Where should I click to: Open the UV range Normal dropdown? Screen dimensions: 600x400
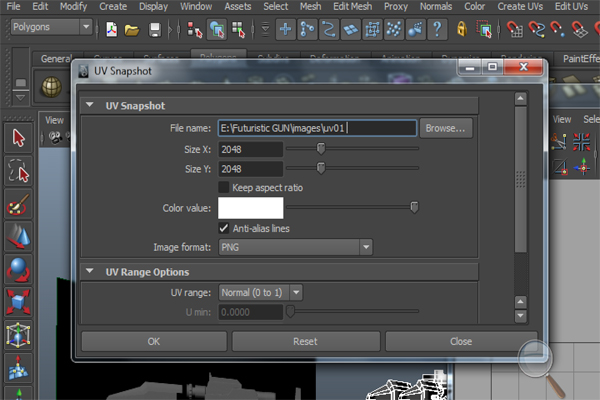pos(260,293)
